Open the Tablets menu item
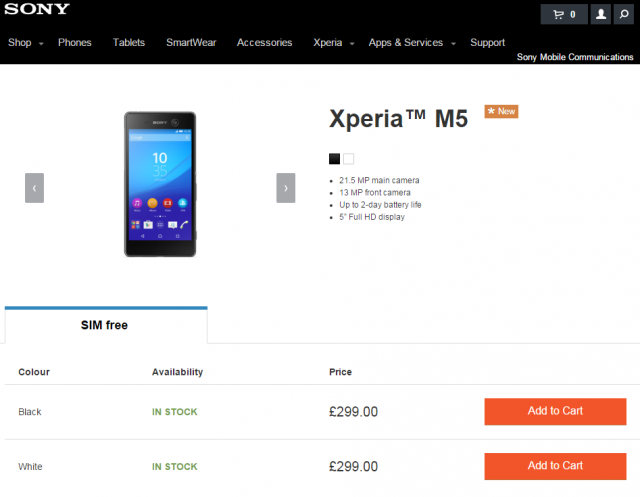This screenshot has width=640, height=497. pyautogui.click(x=129, y=43)
